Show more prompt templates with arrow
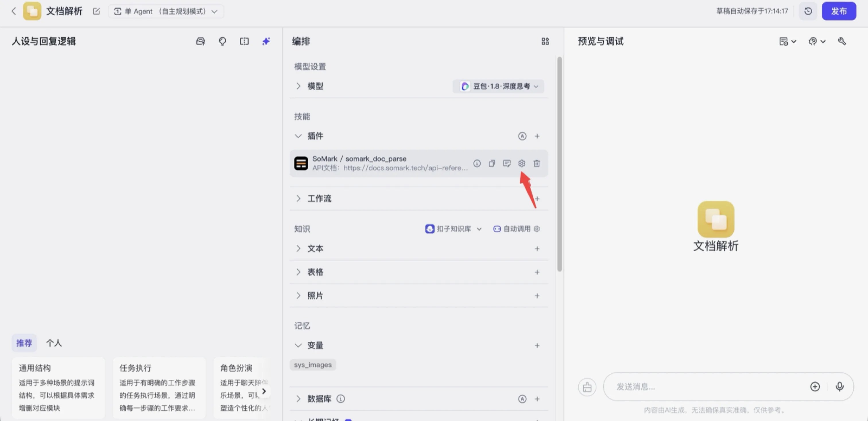The width and height of the screenshot is (868, 421). (264, 391)
